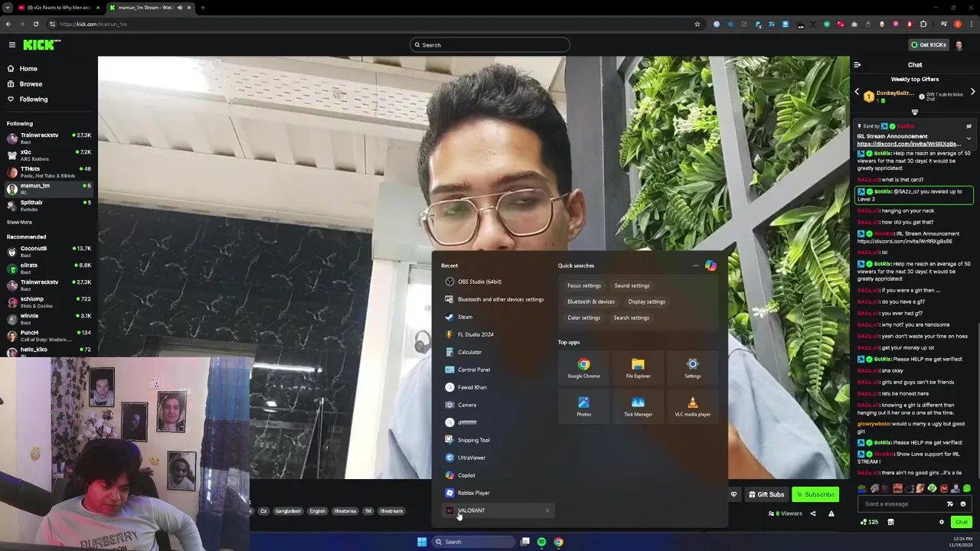Image resolution: width=980 pixels, height=551 pixels.
Task: Show next weekly top gifter
Action: pyautogui.click(x=972, y=92)
